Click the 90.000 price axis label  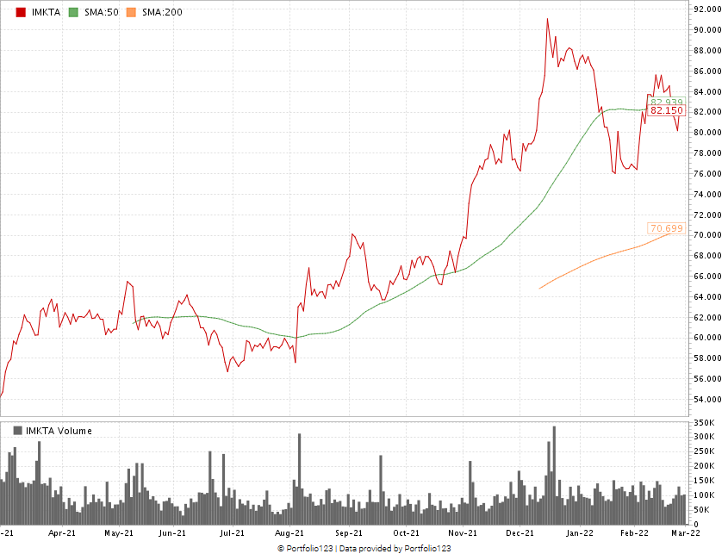(x=707, y=29)
